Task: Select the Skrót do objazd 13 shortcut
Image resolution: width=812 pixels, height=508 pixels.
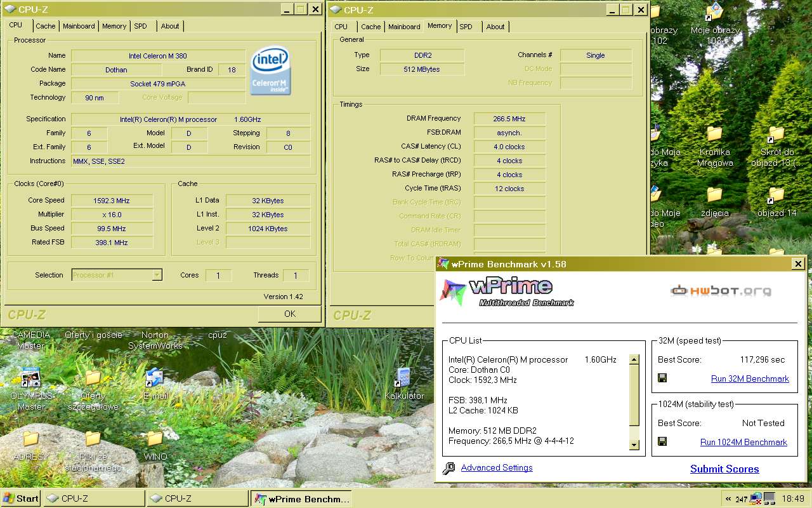Action: (x=776, y=146)
